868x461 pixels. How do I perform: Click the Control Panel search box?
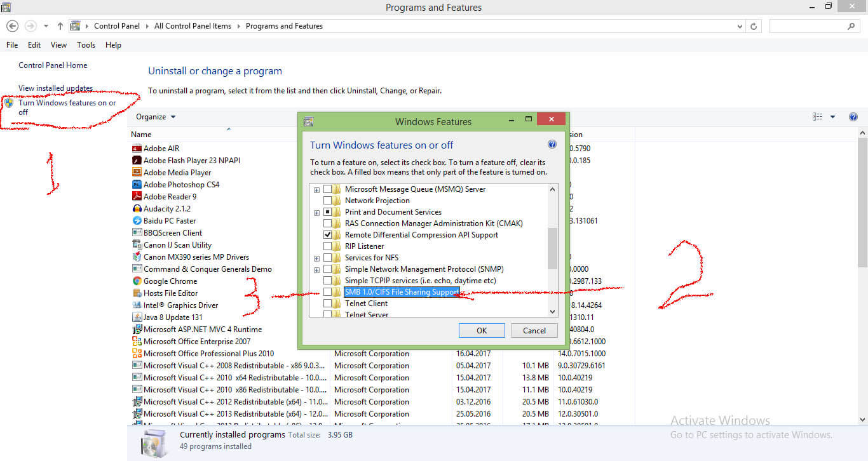(x=814, y=26)
